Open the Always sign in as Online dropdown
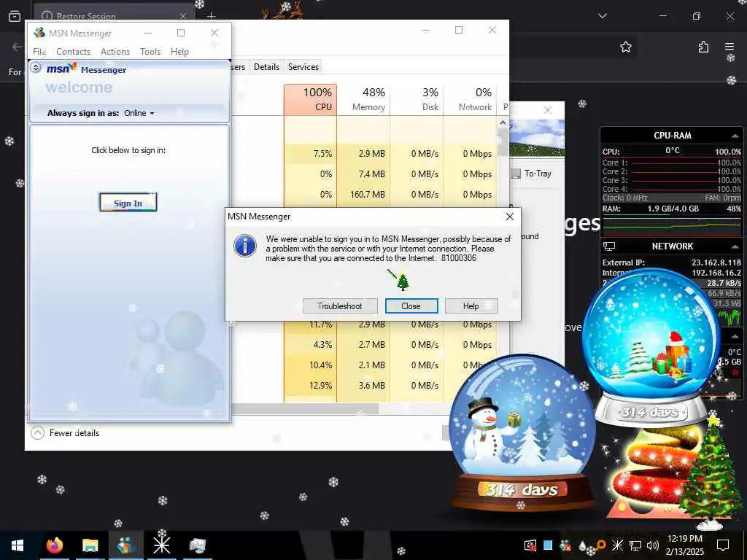The height and width of the screenshot is (560, 747). coord(139,113)
